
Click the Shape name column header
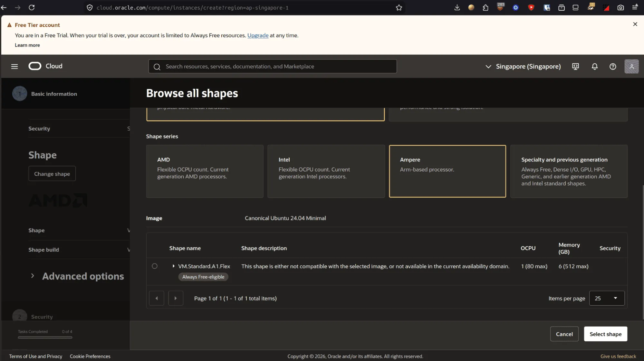[185, 248]
